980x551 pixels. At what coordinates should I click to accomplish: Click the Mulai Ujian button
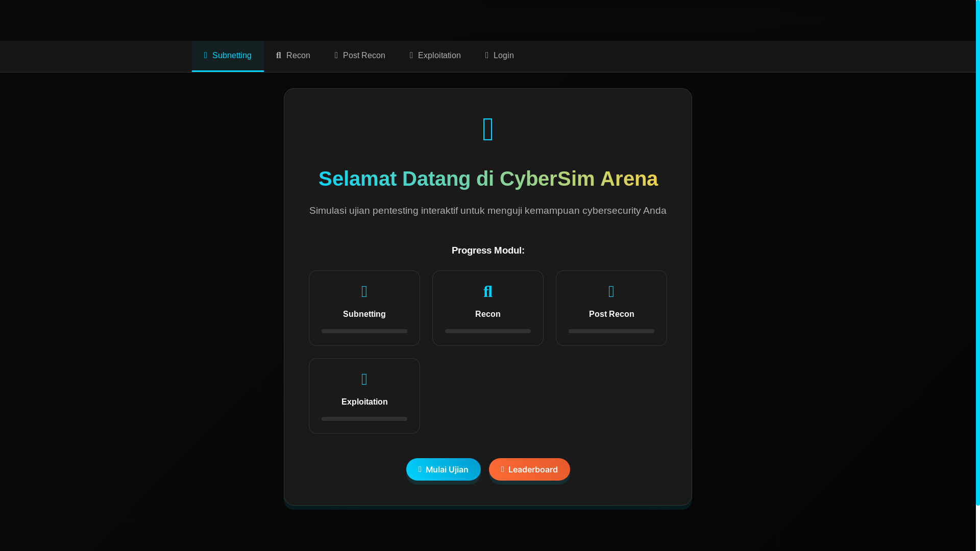443,469
